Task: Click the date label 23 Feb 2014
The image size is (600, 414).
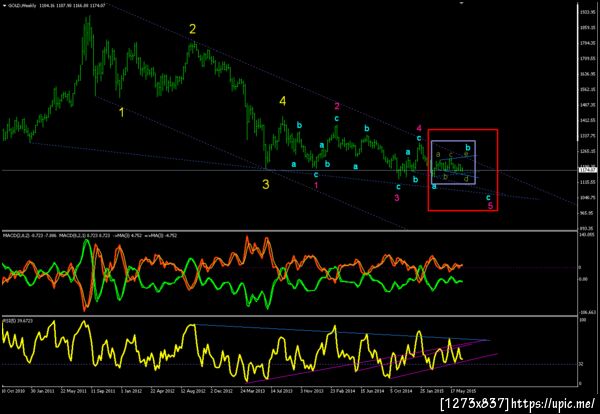Action: 342,391
